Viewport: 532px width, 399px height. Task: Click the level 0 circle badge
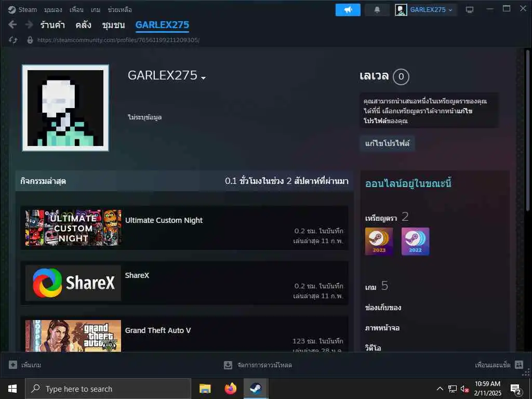tap(401, 77)
